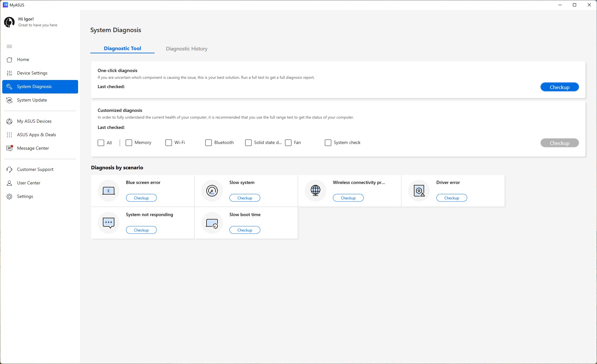This screenshot has width=597, height=364.
Task: Open Home from the sidebar
Action: click(40, 59)
